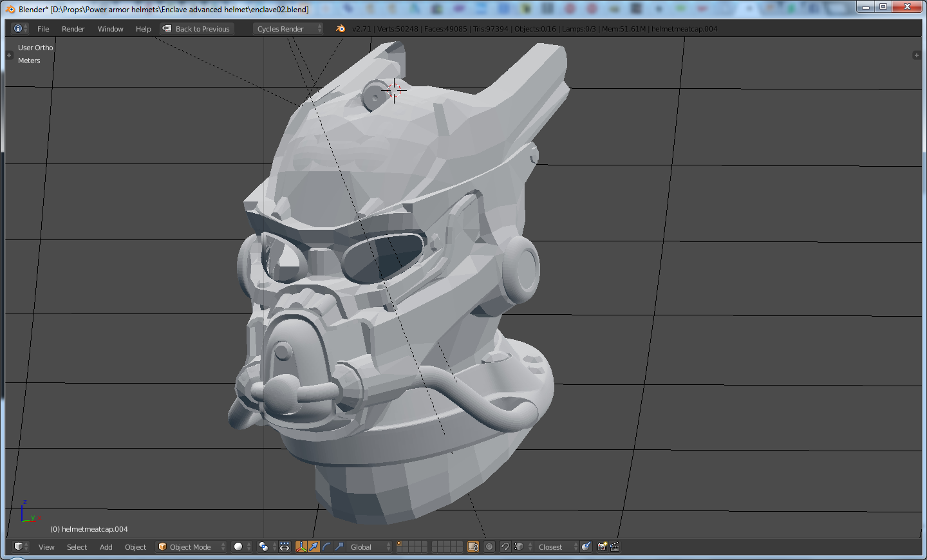Toggle align rotation with snapping target

(586, 547)
